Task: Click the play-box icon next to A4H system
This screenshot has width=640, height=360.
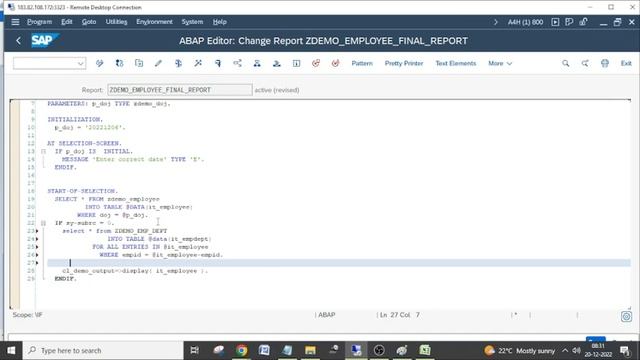Action: (x=555, y=22)
